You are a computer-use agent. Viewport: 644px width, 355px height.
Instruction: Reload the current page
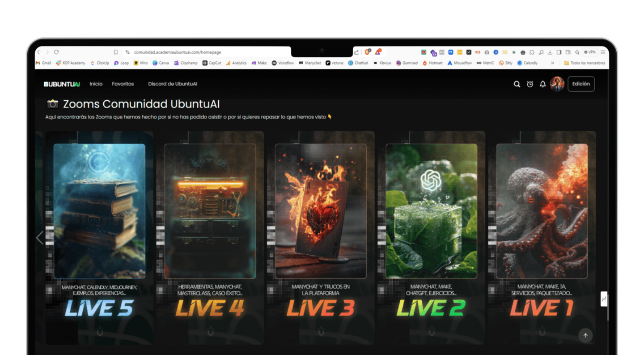click(x=56, y=52)
